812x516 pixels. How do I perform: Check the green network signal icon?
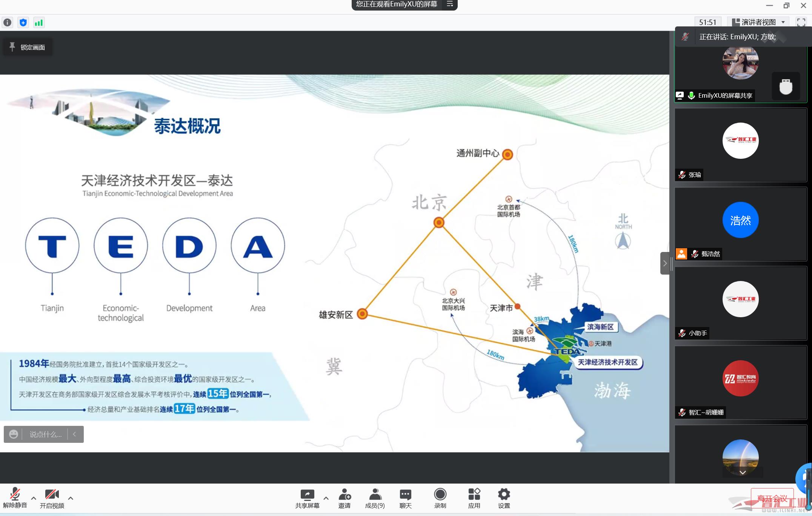point(39,23)
